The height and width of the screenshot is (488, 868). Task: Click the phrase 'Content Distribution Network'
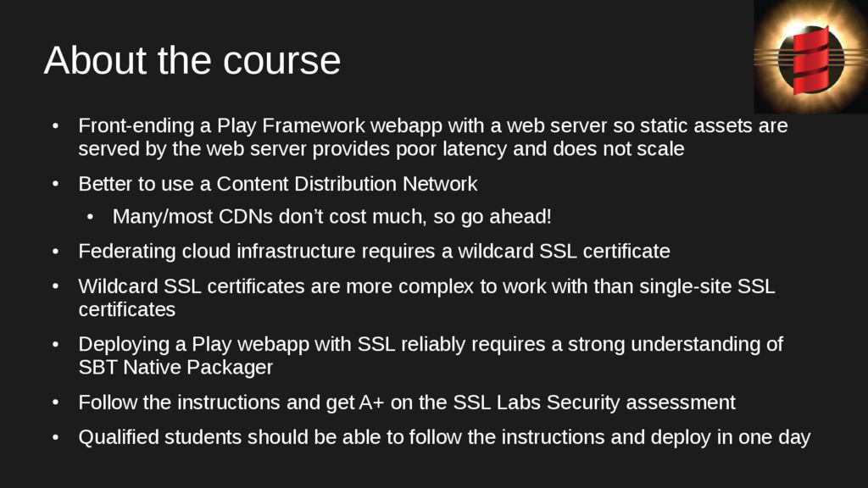(x=347, y=184)
